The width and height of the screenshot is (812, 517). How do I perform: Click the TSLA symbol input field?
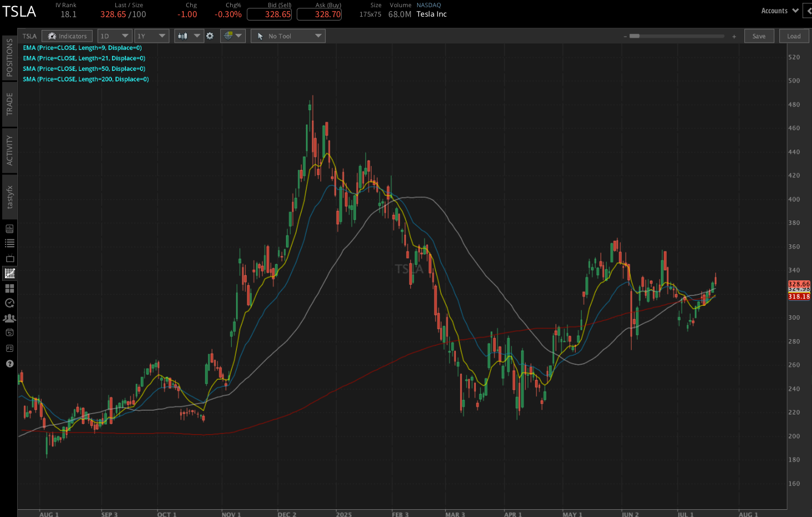pos(29,35)
